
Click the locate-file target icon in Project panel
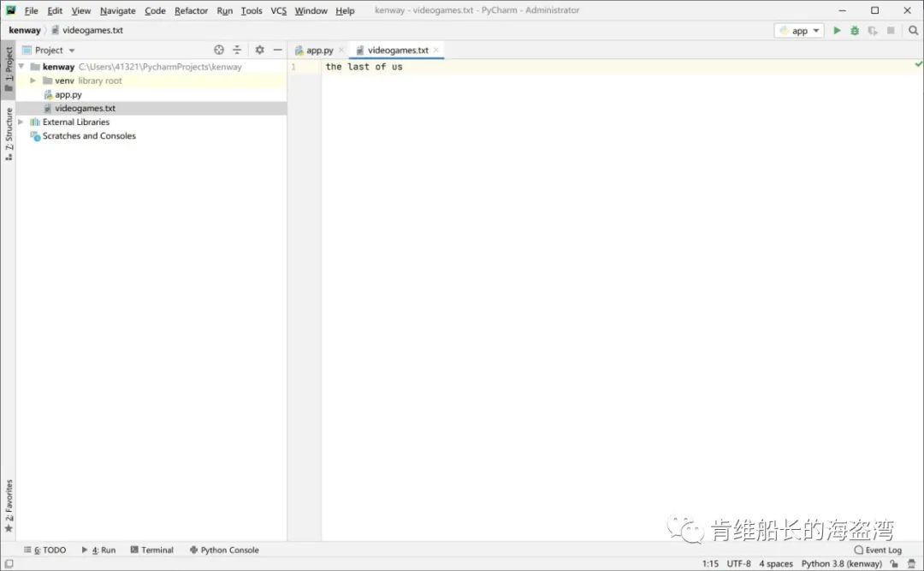click(219, 51)
